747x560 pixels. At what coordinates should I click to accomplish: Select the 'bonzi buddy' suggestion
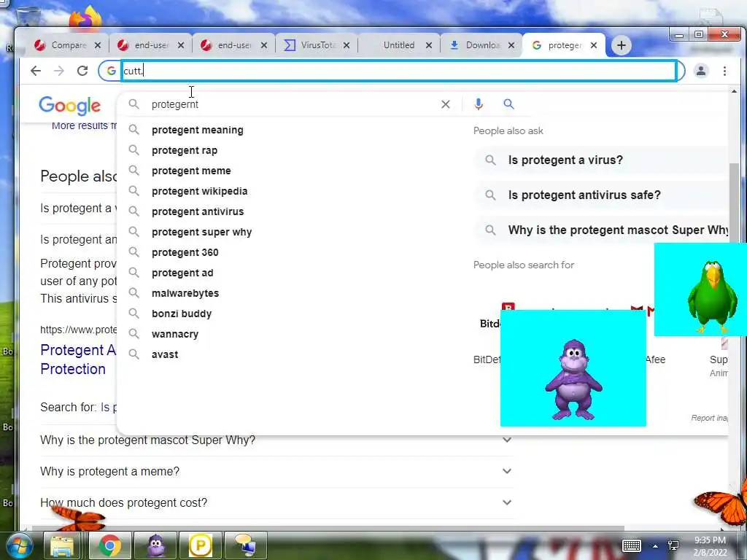coord(182,314)
